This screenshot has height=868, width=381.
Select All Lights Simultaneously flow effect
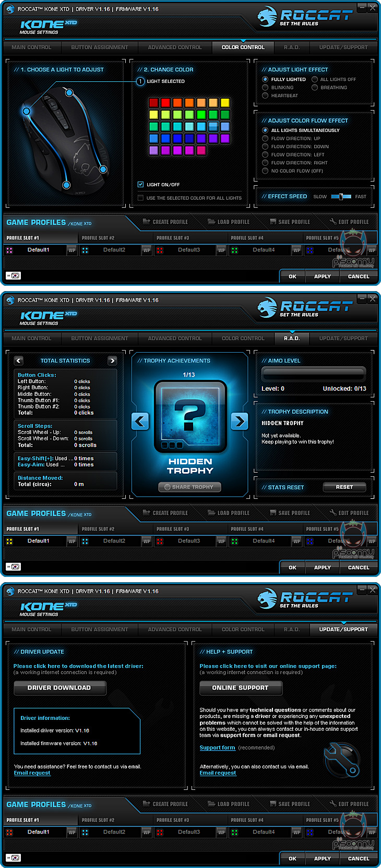pos(265,130)
